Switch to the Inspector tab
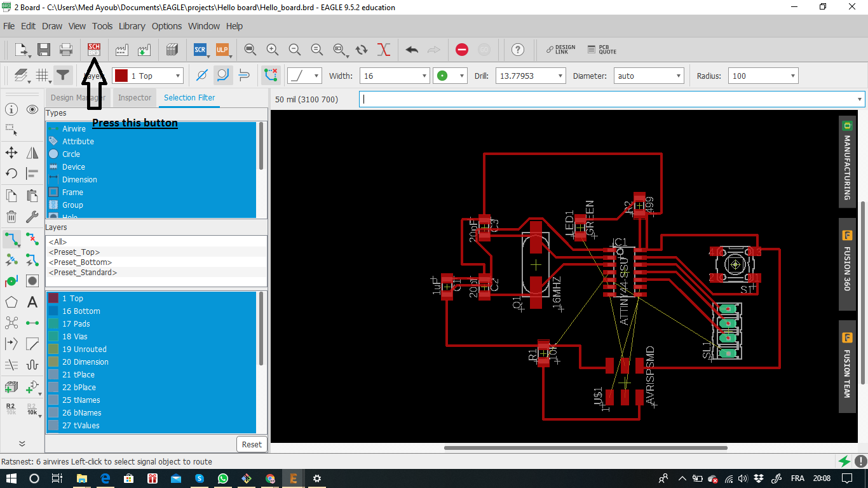The image size is (868, 488). tap(135, 98)
